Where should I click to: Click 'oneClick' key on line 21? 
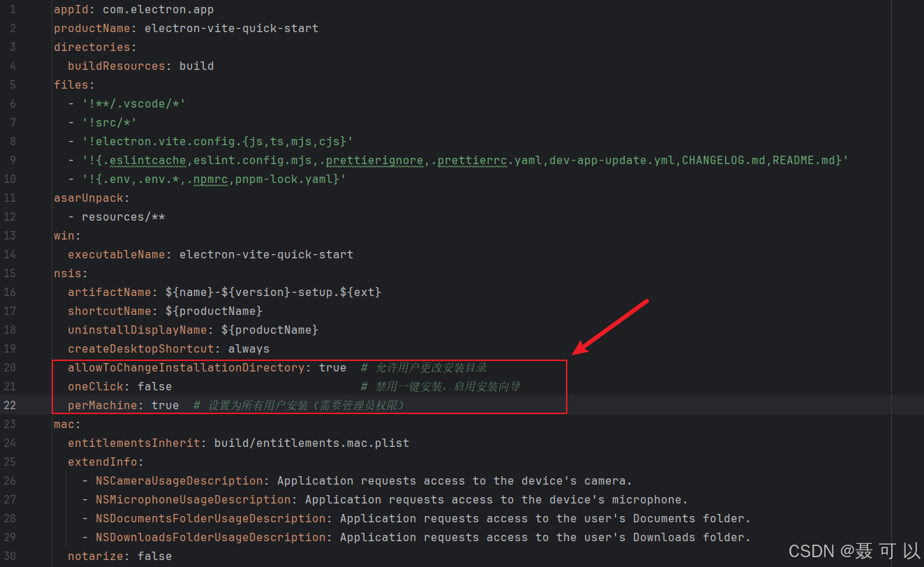click(96, 387)
